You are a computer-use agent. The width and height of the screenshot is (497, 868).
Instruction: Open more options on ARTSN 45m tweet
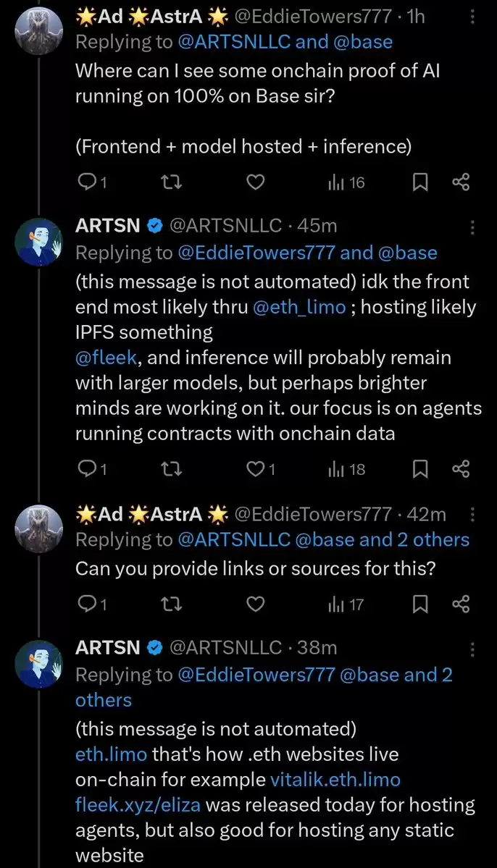tap(472, 227)
